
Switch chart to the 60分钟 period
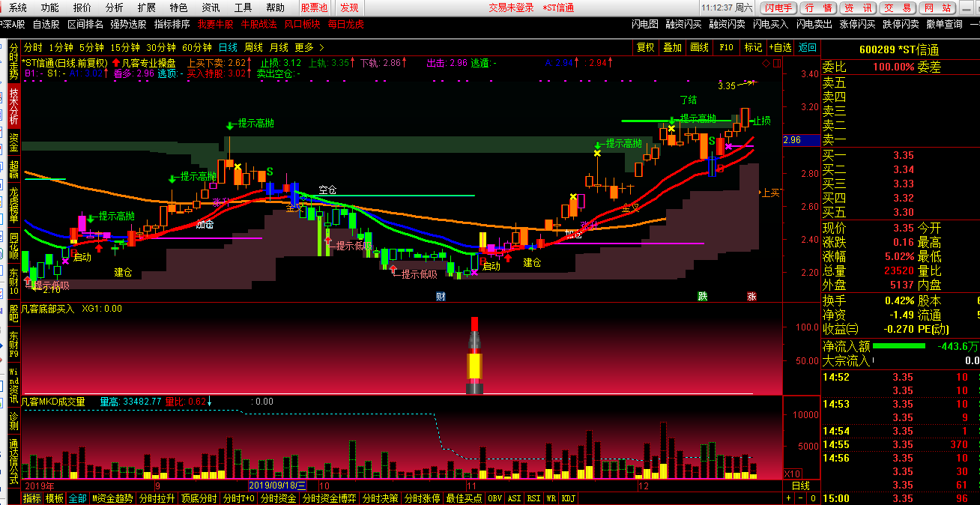(x=196, y=47)
